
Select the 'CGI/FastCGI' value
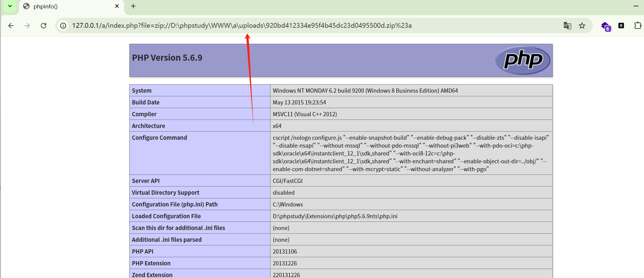(x=288, y=181)
